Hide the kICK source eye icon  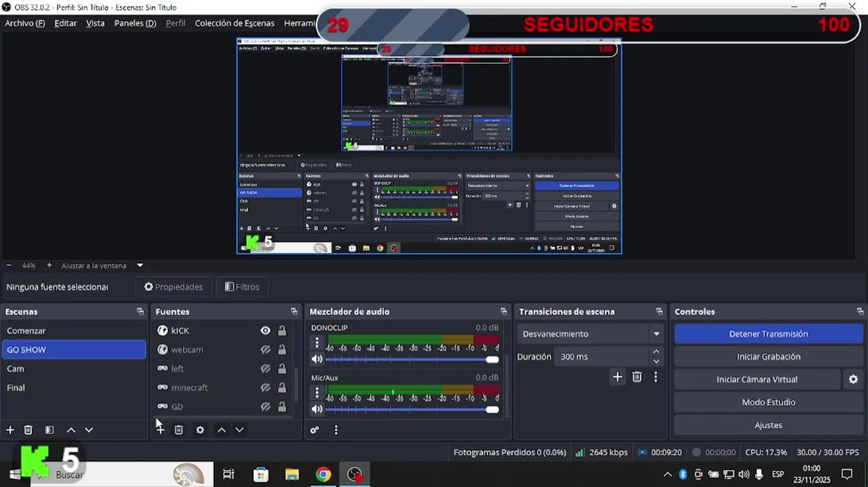[266, 331]
